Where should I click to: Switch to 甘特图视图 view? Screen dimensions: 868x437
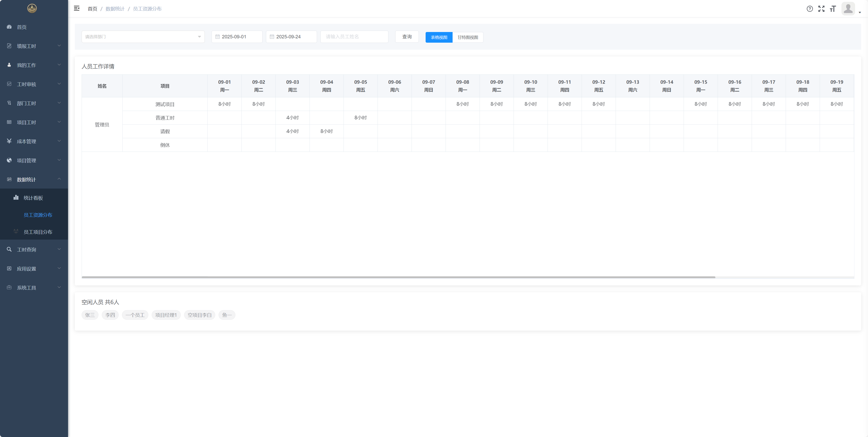pos(468,37)
